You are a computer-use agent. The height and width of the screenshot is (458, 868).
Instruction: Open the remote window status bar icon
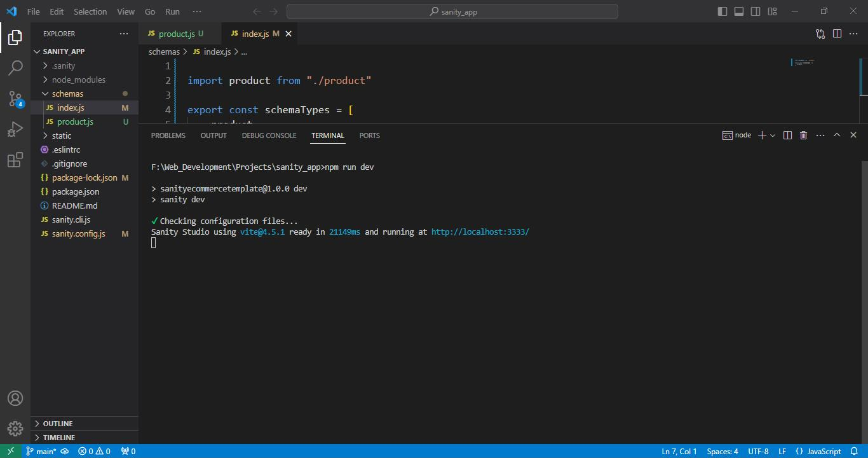pyautogui.click(x=10, y=451)
